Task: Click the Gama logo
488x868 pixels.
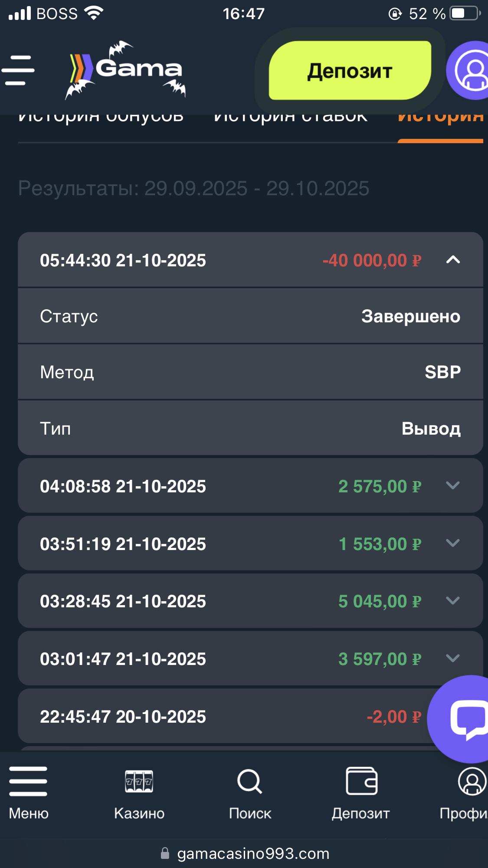Action: point(126,70)
